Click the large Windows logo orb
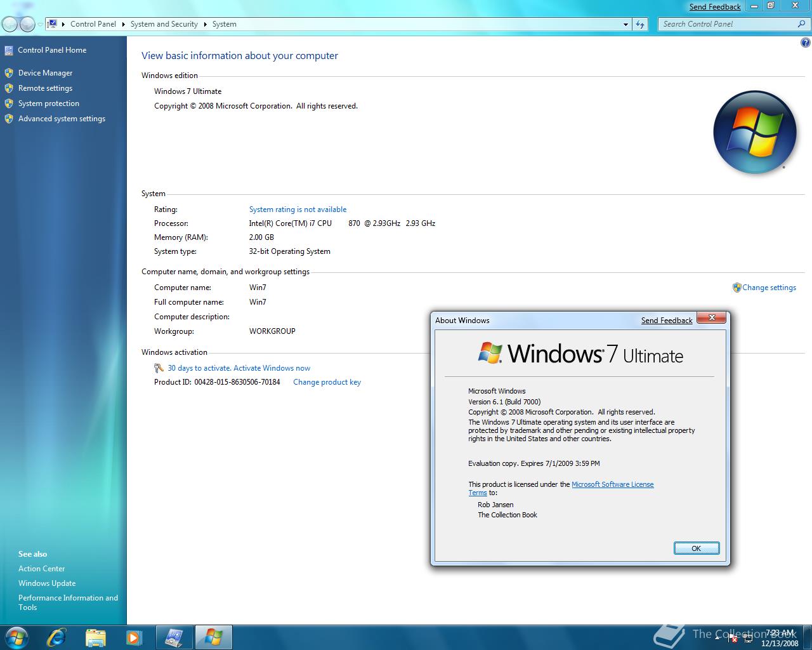 (755, 133)
